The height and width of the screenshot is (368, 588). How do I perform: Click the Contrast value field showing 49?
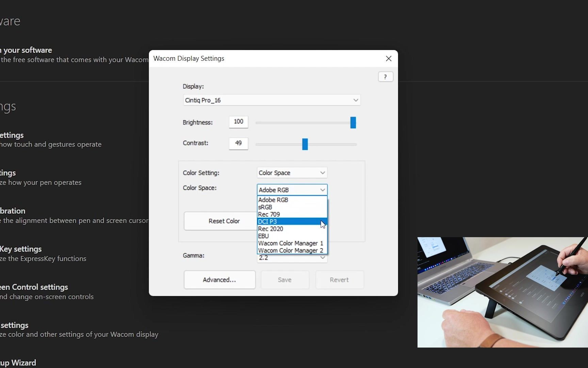tap(238, 143)
